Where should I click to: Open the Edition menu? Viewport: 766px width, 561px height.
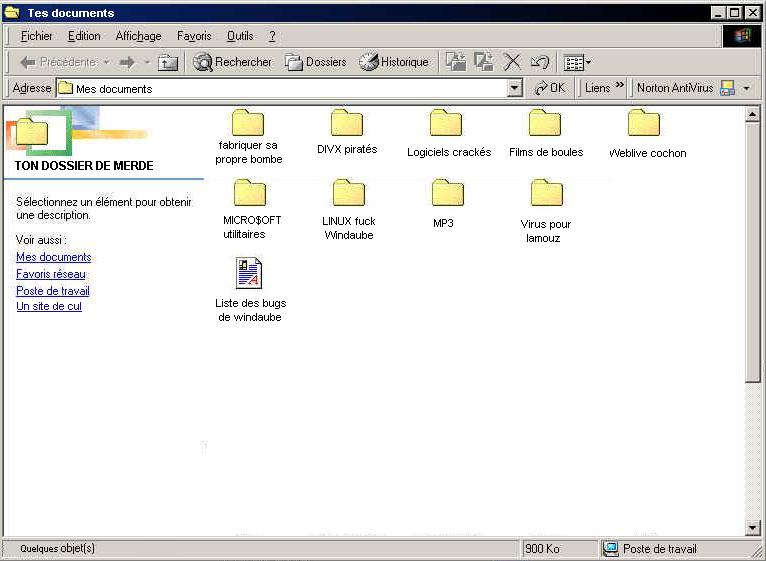coord(84,36)
